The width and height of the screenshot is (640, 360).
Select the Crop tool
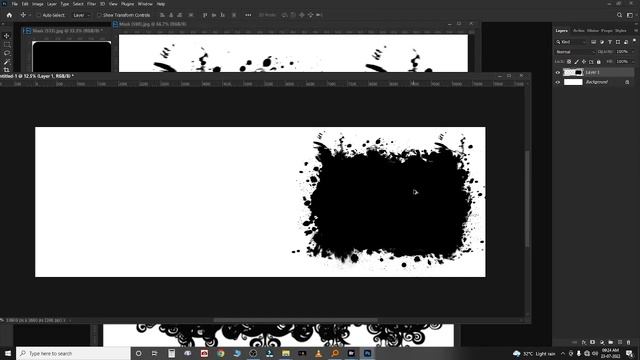point(7,70)
